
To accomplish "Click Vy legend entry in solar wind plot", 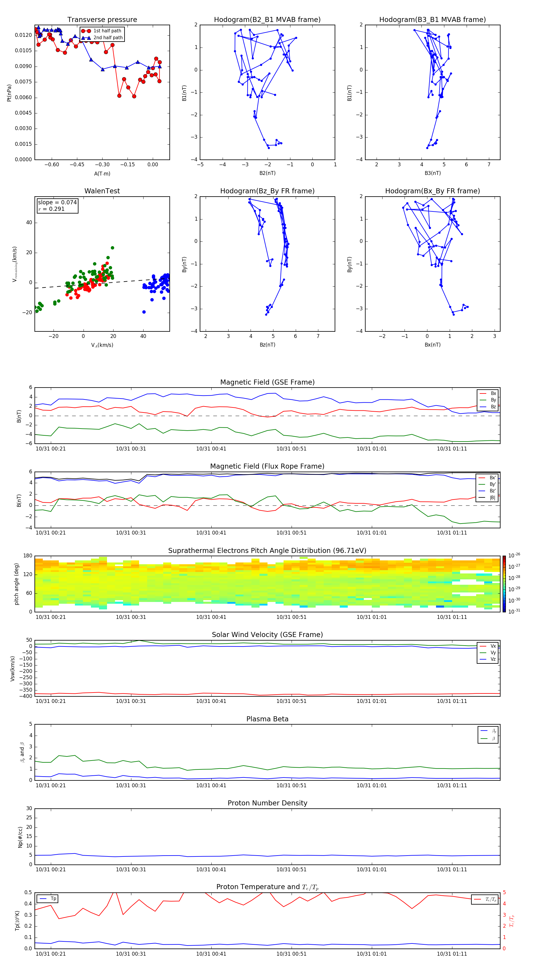I will 488,652.
